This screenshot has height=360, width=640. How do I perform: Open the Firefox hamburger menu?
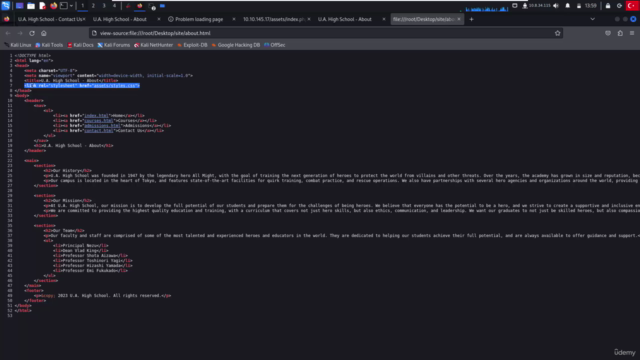point(632,33)
